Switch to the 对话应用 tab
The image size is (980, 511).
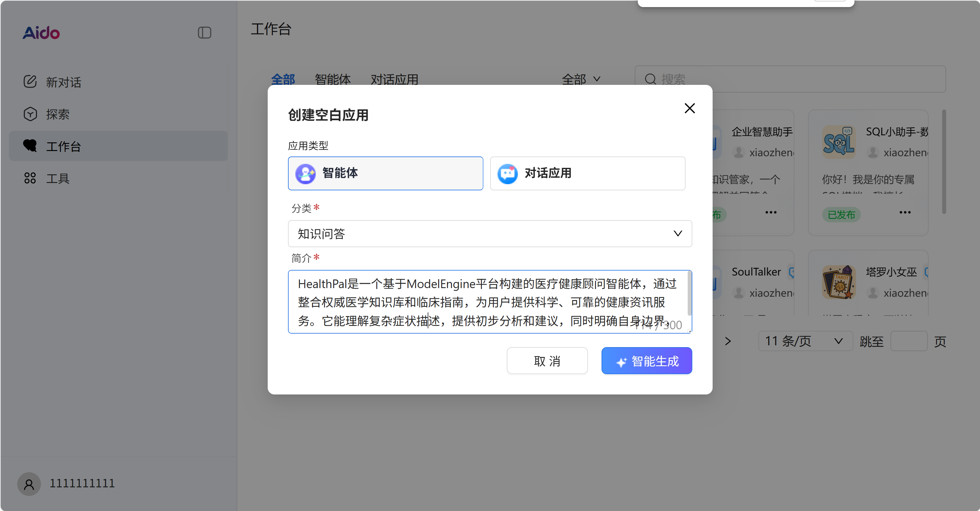394,79
